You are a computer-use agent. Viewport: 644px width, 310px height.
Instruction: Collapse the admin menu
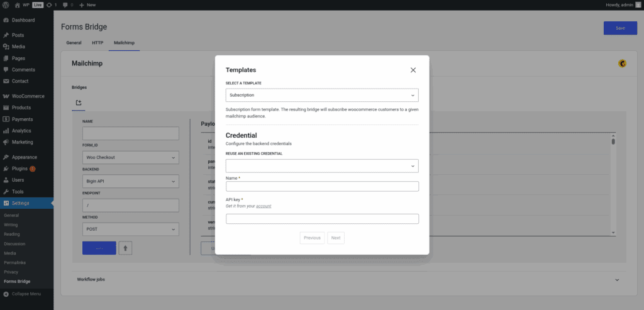point(23,294)
